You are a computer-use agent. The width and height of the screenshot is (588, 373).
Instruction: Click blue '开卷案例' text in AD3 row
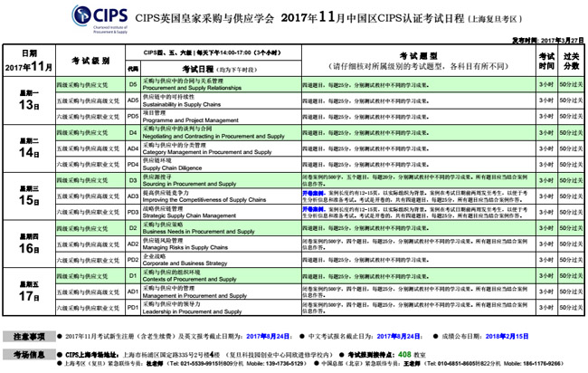(314, 193)
